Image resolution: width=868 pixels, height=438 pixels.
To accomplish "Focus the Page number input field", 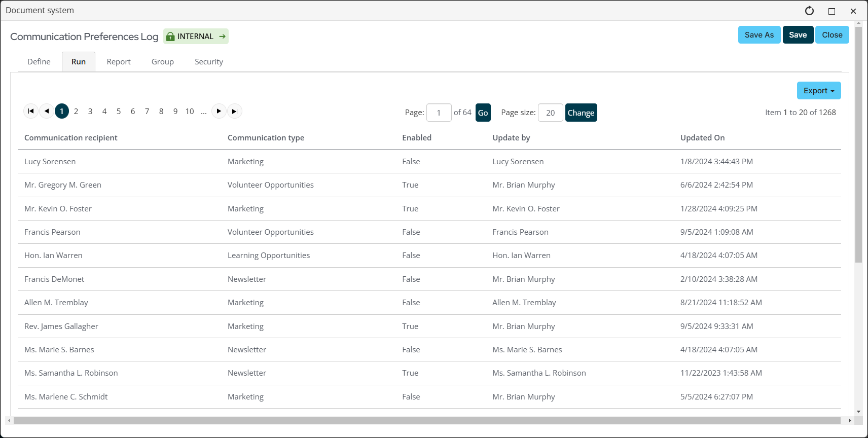I will [x=439, y=113].
